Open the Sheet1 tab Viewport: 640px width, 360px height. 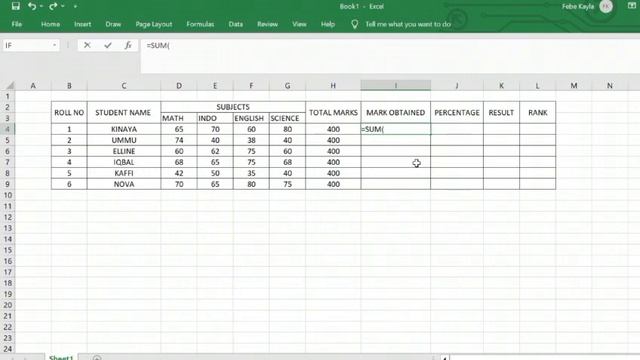coord(61,358)
